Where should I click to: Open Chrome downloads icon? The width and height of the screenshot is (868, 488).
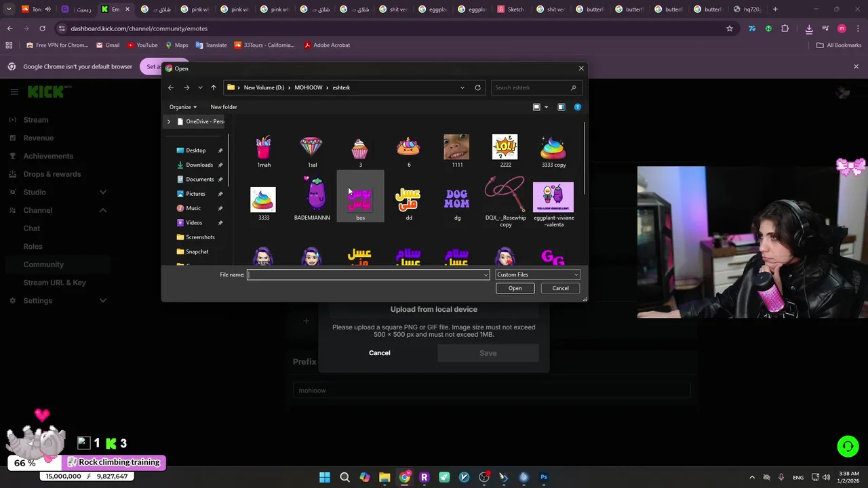(809, 28)
